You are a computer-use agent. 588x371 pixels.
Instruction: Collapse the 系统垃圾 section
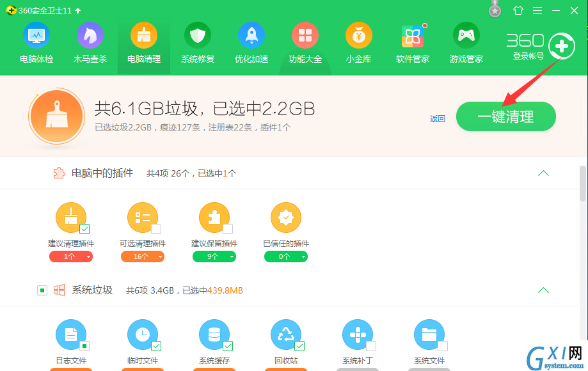pos(543,290)
